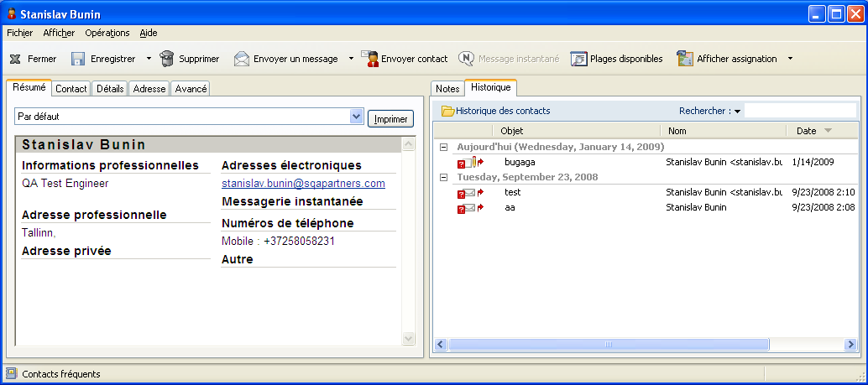Open the Opérations menu
Image resolution: width=868 pixels, height=385 pixels.
[x=107, y=34]
